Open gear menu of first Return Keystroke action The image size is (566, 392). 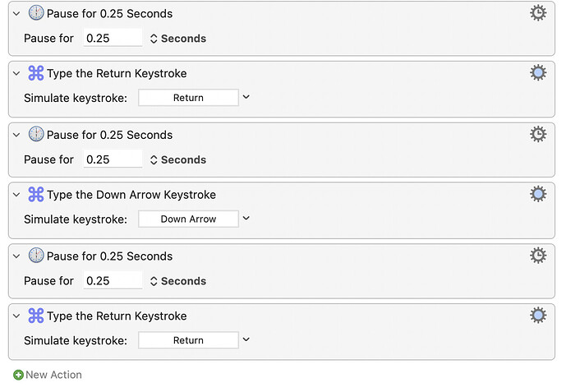tap(538, 73)
